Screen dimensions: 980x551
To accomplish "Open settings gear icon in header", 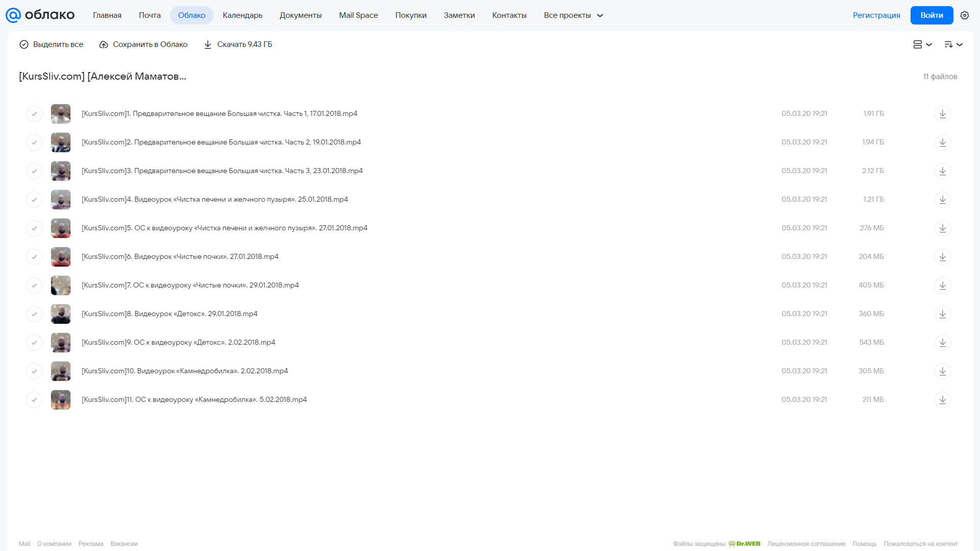I will pyautogui.click(x=965, y=15).
